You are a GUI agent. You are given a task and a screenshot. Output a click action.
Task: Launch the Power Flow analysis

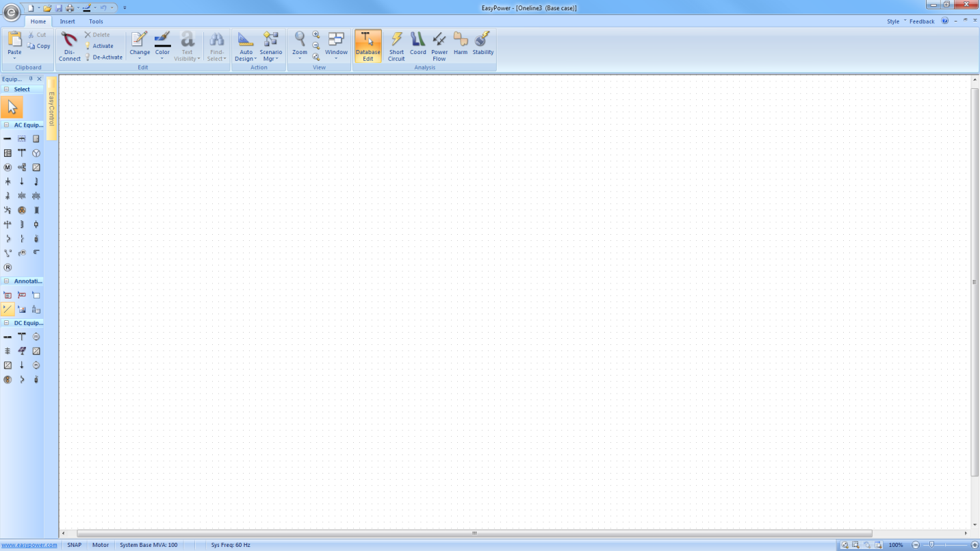click(439, 46)
